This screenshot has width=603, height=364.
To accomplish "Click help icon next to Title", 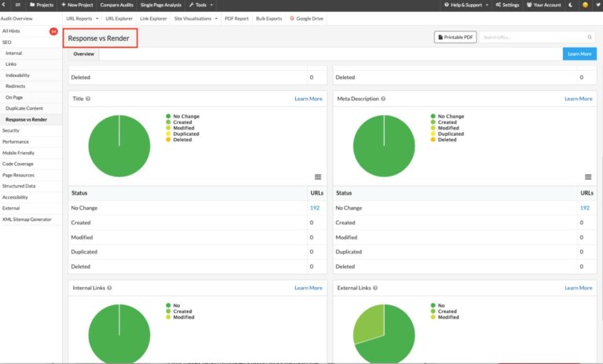I will (x=88, y=99).
